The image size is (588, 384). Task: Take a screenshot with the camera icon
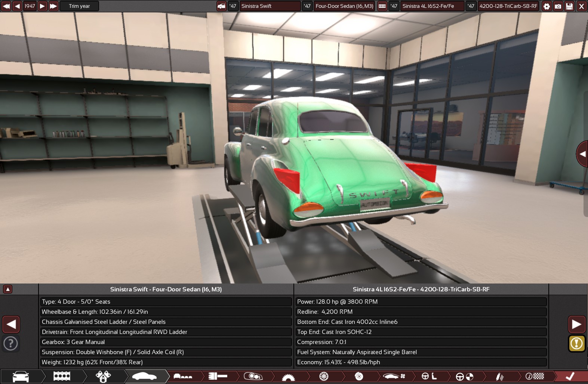558,6
